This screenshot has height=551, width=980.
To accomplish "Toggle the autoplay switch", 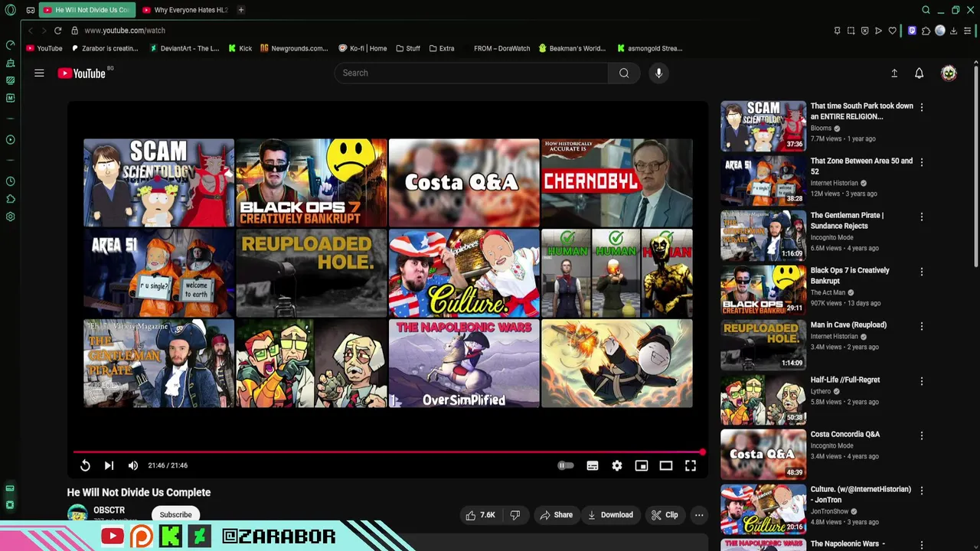I will (566, 465).
